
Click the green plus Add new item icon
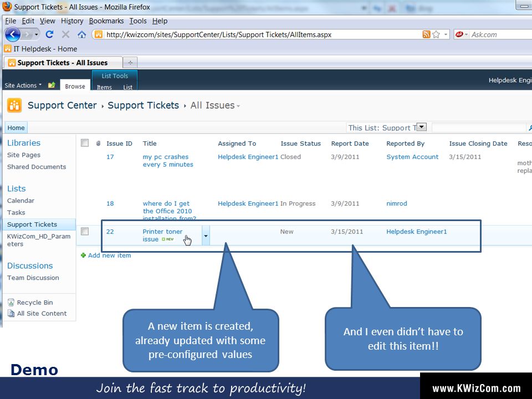[83, 255]
